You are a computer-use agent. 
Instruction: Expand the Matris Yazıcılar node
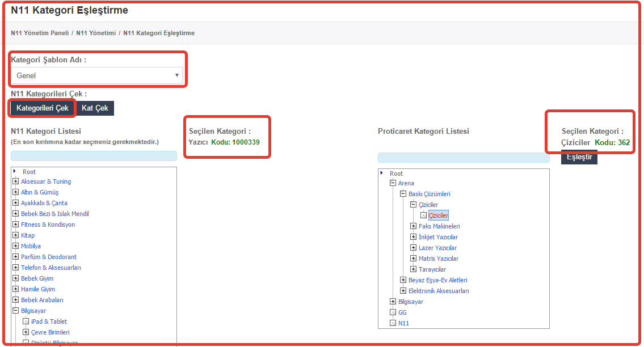414,259
